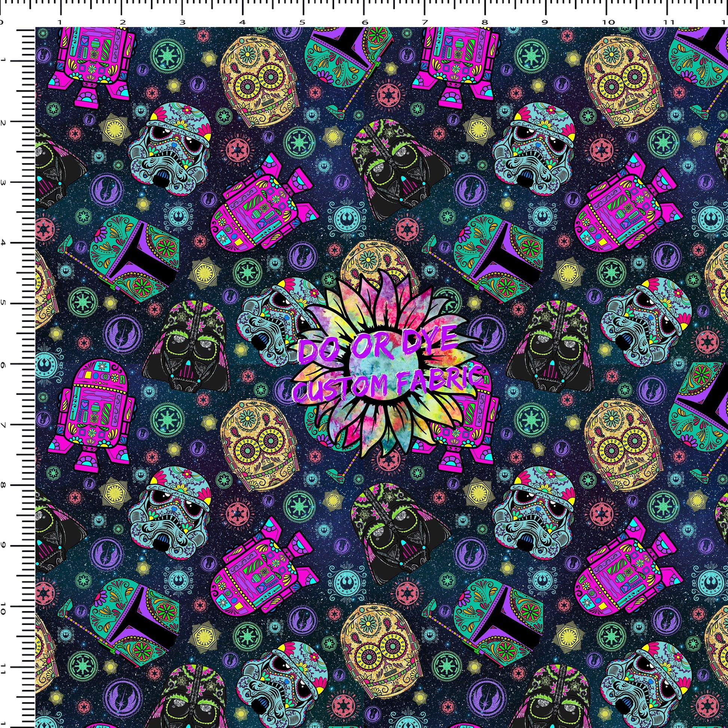
Task: Click number 6 on top ruler
Action: (364, 22)
